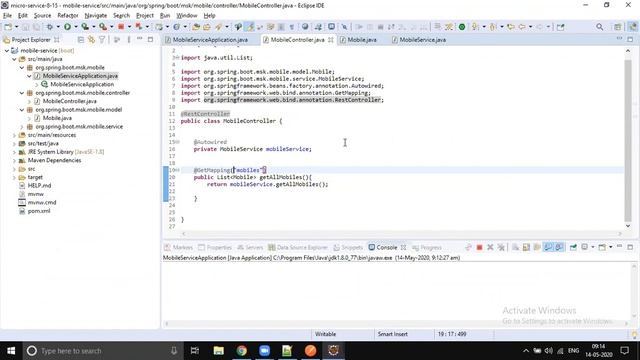Screen dimensions: 640x360
Task: Open the Open Perspective icon
Action: pos(618,27)
